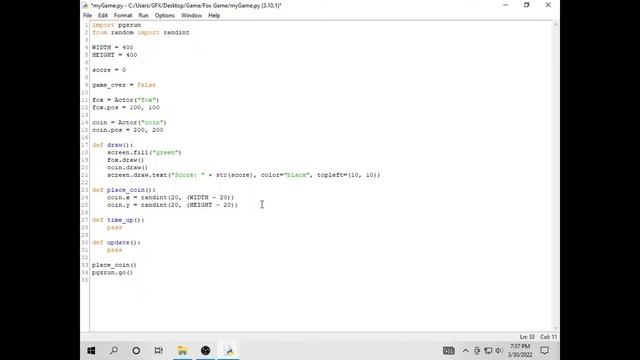Click the 'coin.draw()' line

pyautogui.click(x=127, y=168)
